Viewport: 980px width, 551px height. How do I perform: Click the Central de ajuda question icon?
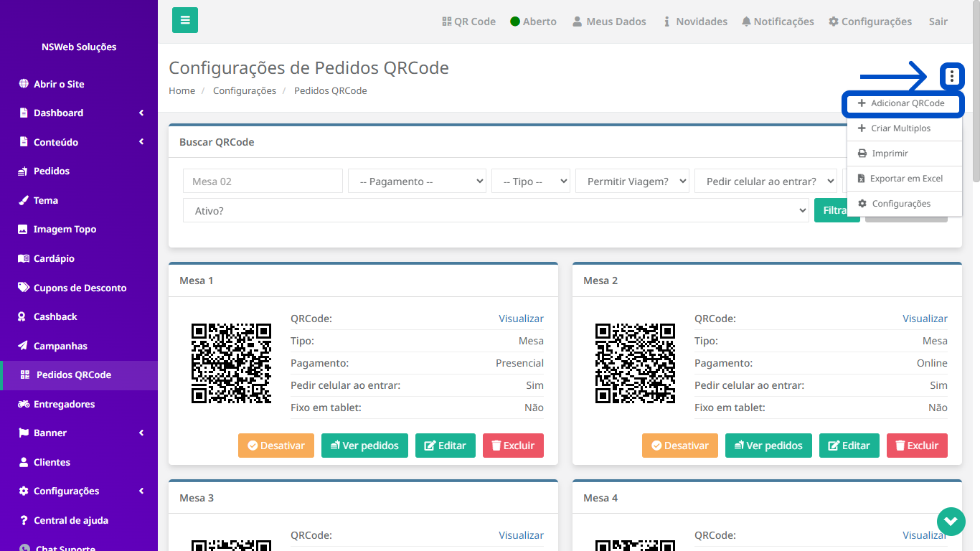[x=24, y=520]
